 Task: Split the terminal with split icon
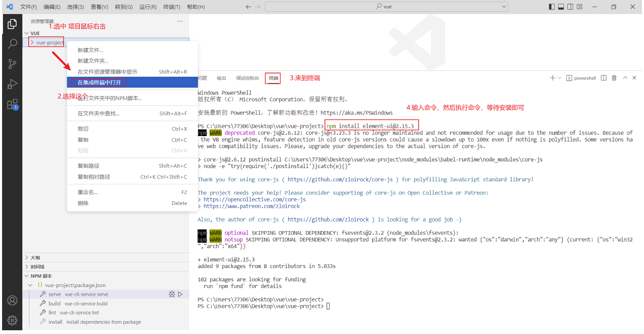click(604, 78)
